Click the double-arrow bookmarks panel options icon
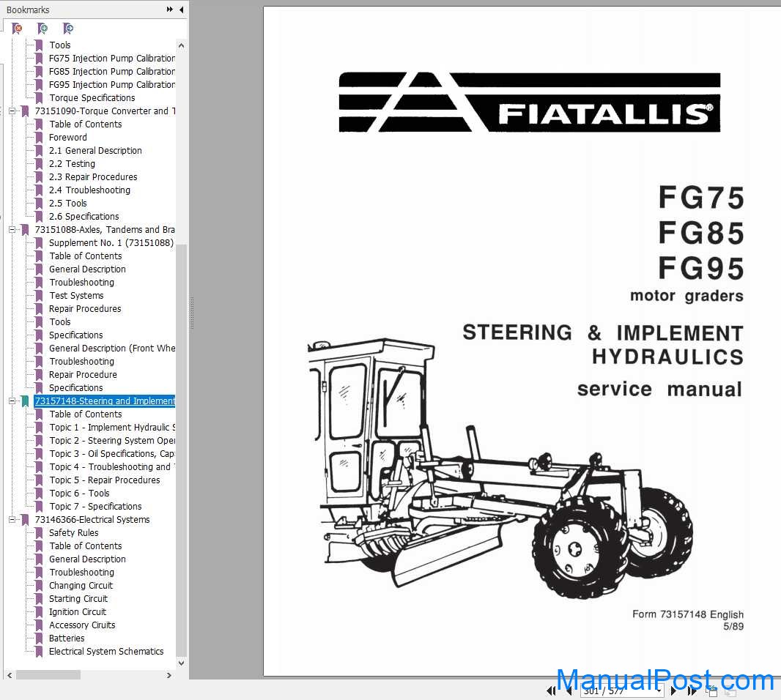781x700 pixels. (x=170, y=10)
